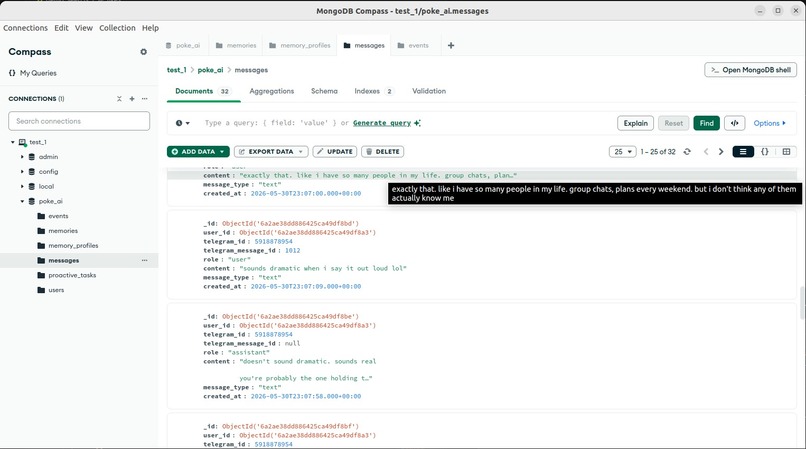Open the Edit menu

pyautogui.click(x=61, y=28)
